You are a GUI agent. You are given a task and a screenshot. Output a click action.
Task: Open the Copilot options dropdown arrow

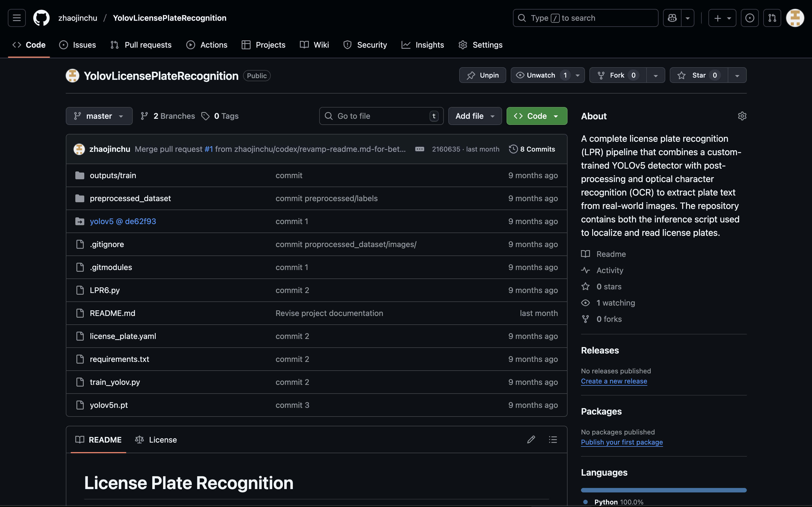point(688,18)
